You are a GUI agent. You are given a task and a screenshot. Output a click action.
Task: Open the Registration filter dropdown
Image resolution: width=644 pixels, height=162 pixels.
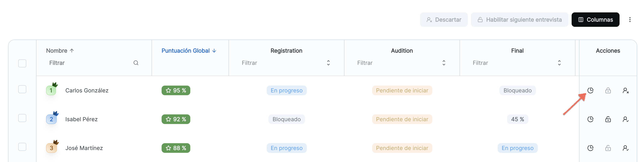click(286, 63)
